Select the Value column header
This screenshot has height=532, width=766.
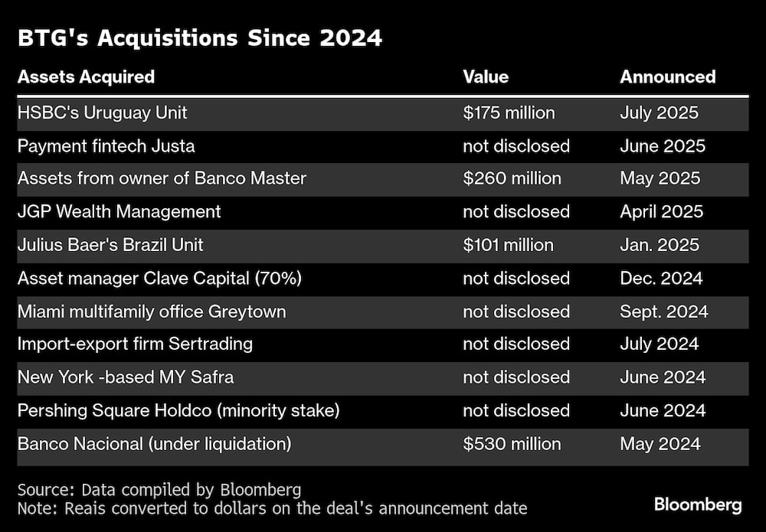click(x=486, y=77)
